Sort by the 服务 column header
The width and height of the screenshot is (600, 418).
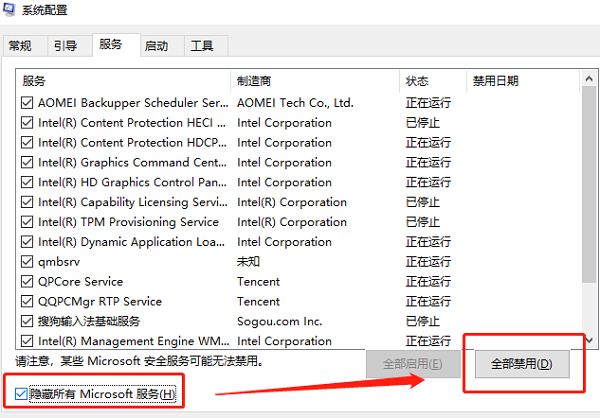pyautogui.click(x=123, y=81)
